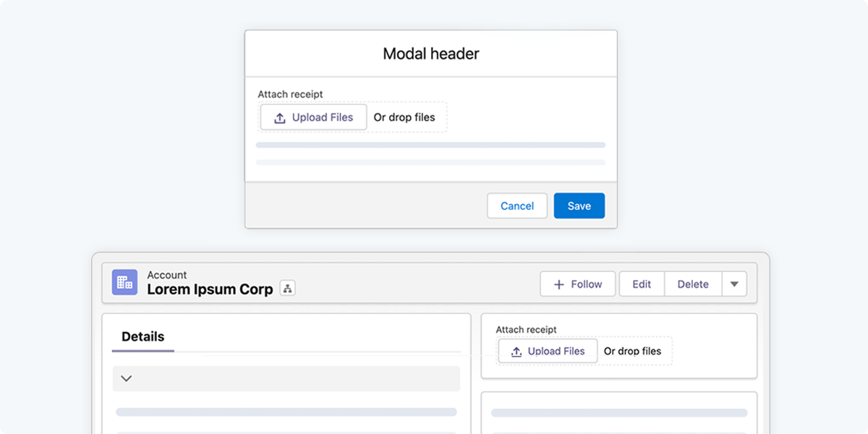Switch to the Details tab
This screenshot has width=868, height=434.
tap(142, 336)
